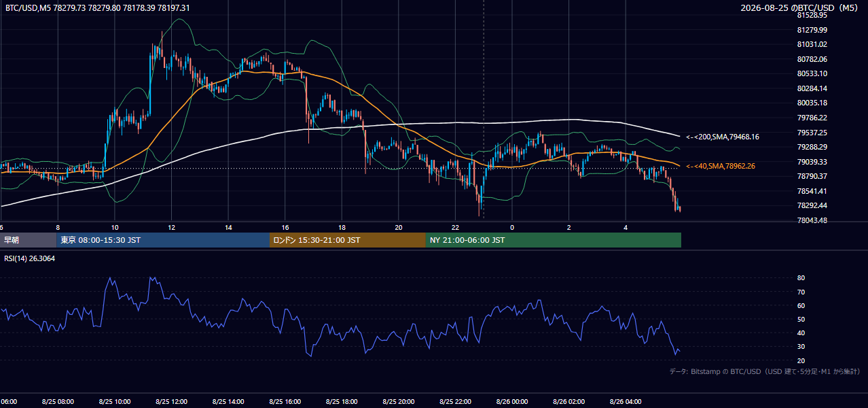The width and height of the screenshot is (868, 408).
Task: Click the ロンドン 15:30-21:00 JST session band
Action: pyautogui.click(x=348, y=240)
